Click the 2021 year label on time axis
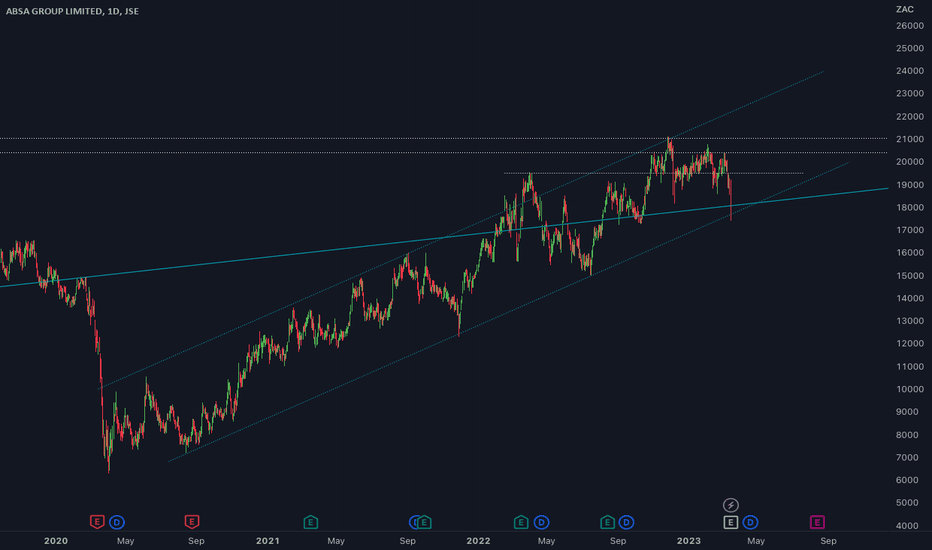 point(267,541)
